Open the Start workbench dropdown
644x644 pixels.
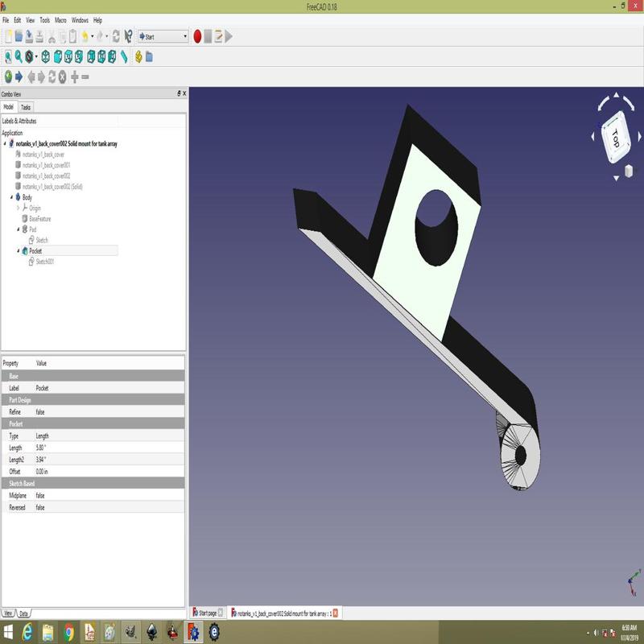point(163,36)
